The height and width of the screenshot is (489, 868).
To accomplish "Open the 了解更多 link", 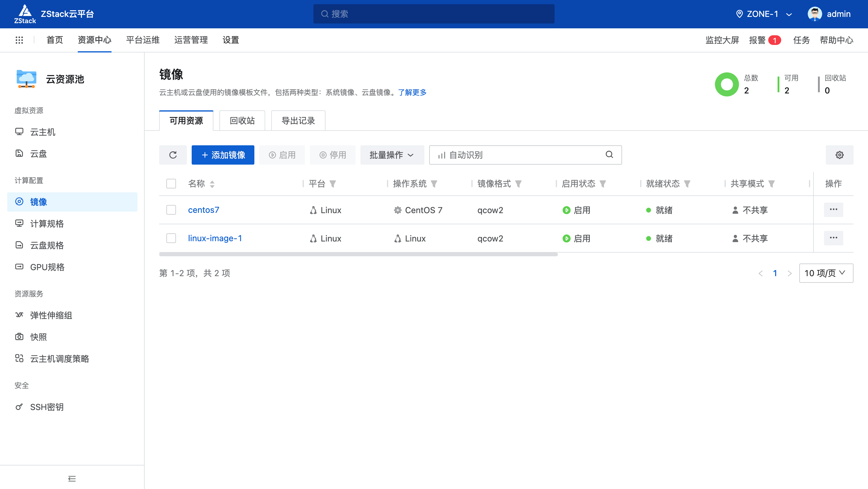I will click(412, 92).
